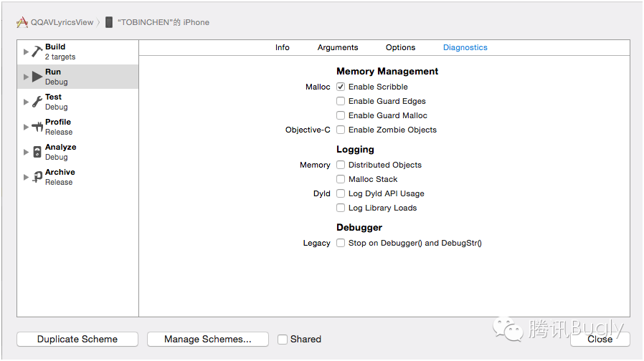Screen dimensions: 644x361
Task: Click the Profile instrument icon
Action: coord(37,127)
